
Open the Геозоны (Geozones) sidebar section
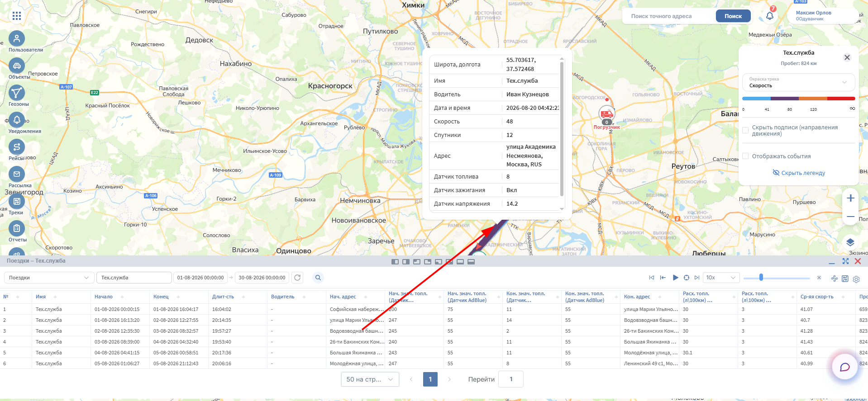(17, 93)
